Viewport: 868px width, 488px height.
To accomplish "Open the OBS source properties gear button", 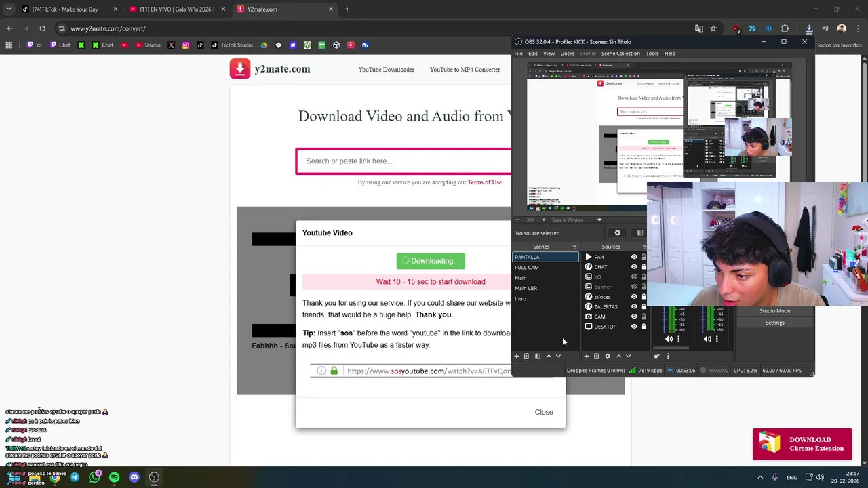I will coord(617,233).
